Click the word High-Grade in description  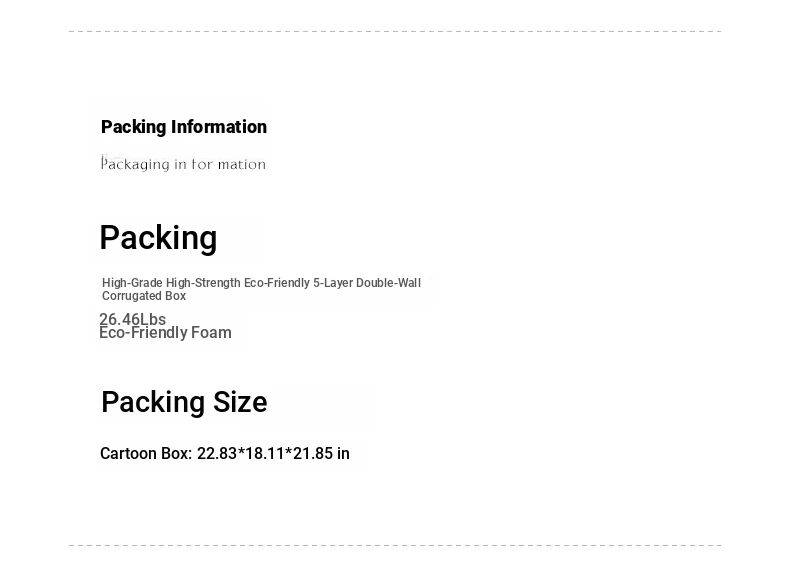[132, 283]
